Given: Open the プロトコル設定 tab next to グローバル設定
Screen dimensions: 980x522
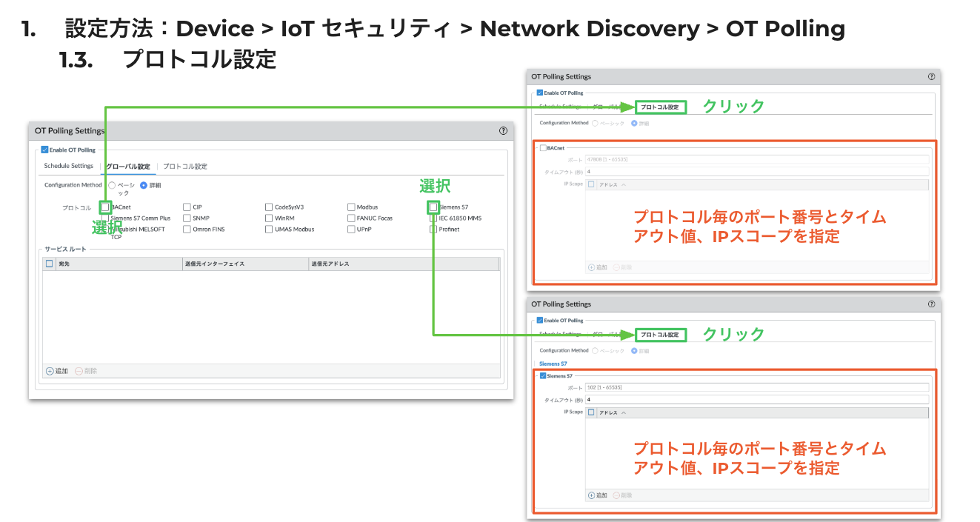Looking at the screenshot, I should 185,167.
